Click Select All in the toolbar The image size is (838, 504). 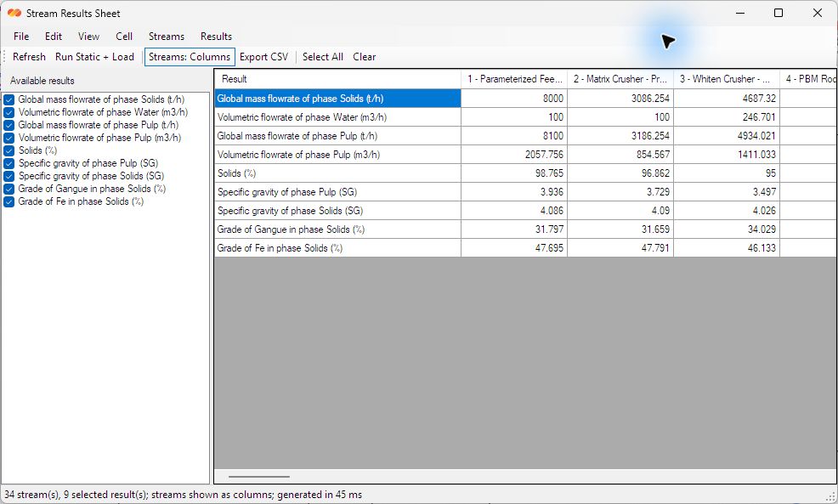click(x=323, y=57)
